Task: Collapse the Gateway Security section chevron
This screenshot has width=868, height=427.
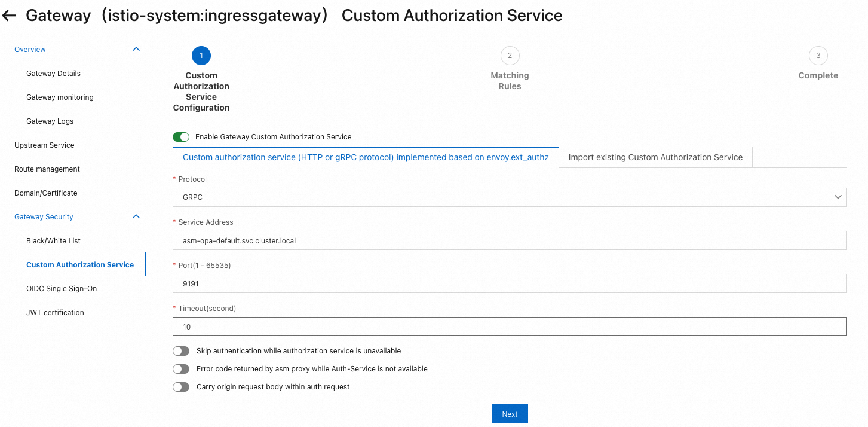Action: click(x=136, y=216)
